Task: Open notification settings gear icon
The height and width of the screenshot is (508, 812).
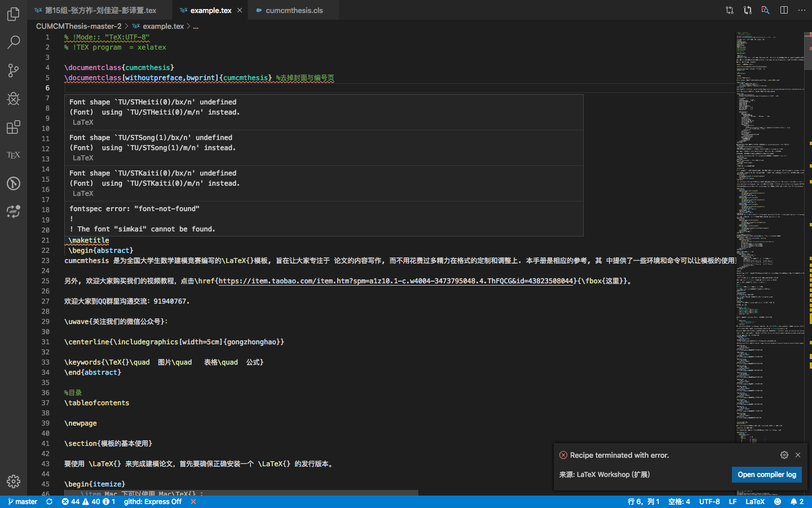Action: (x=784, y=455)
